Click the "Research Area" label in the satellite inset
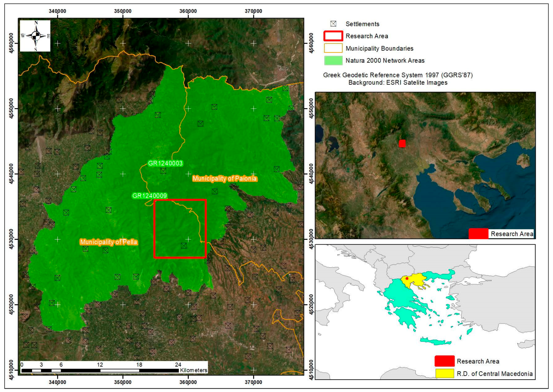The width and height of the screenshot is (553, 392). 512,234
